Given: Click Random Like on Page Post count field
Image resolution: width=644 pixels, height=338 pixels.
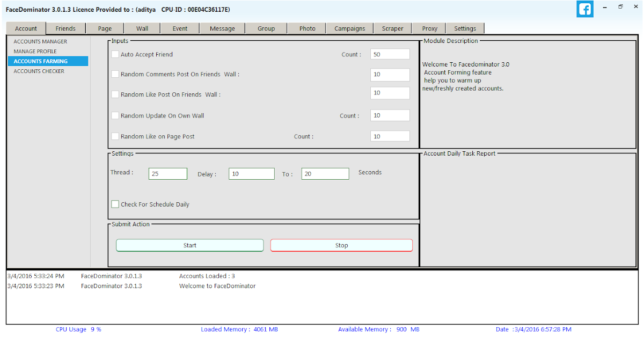Looking at the screenshot, I should click(390, 136).
